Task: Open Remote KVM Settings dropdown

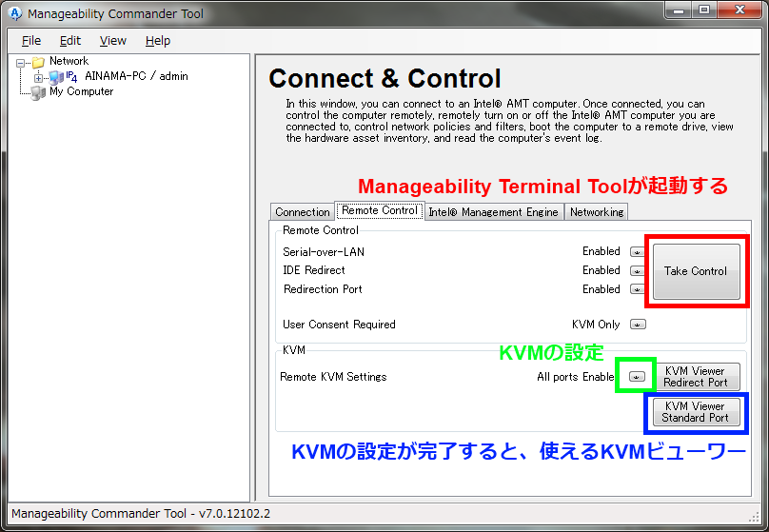Action: (x=637, y=377)
